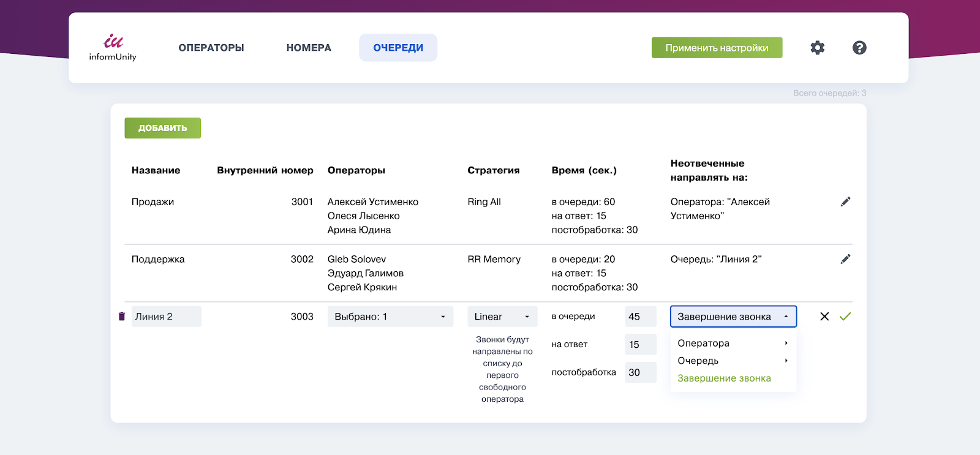
Task: Delete the Линия 2 queue with trash icon
Action: 121,317
